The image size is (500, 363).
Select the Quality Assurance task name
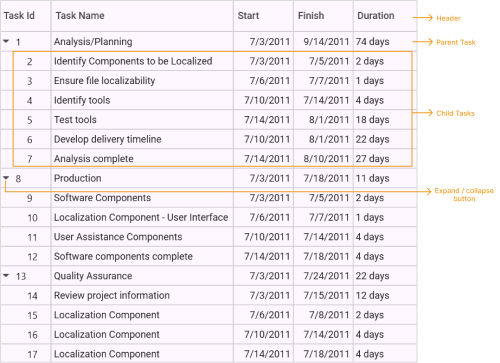93,276
